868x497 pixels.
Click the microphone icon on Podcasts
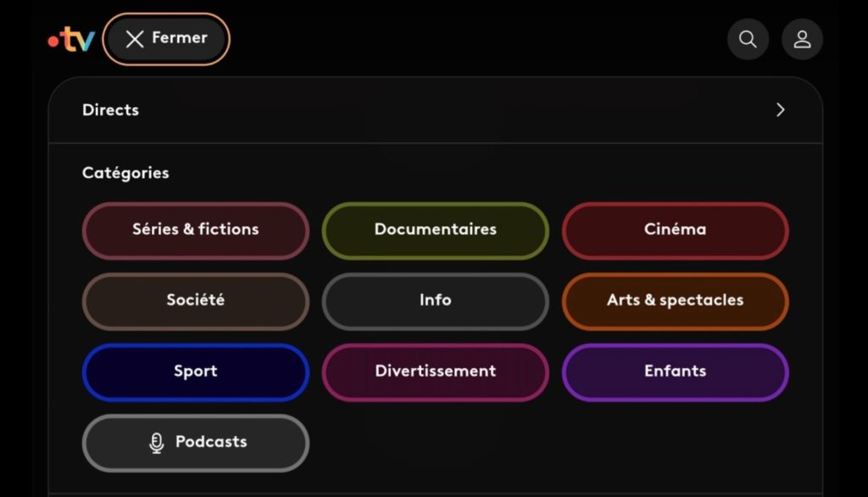tap(156, 443)
